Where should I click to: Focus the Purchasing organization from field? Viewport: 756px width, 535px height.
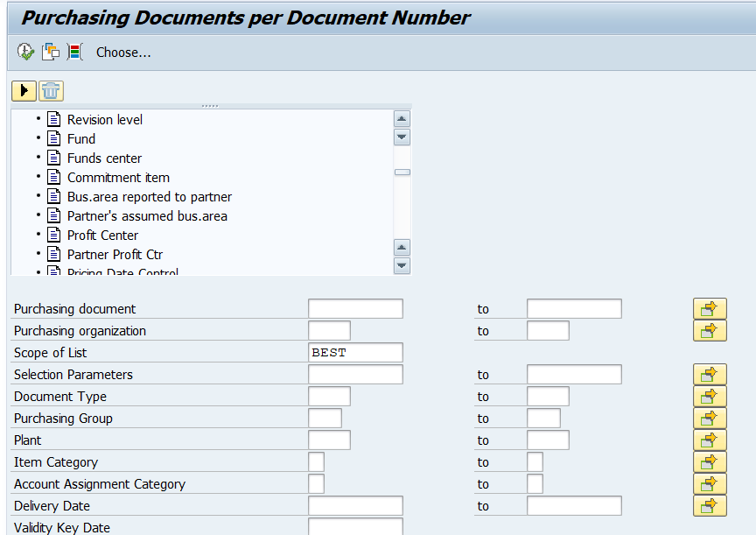(x=329, y=331)
